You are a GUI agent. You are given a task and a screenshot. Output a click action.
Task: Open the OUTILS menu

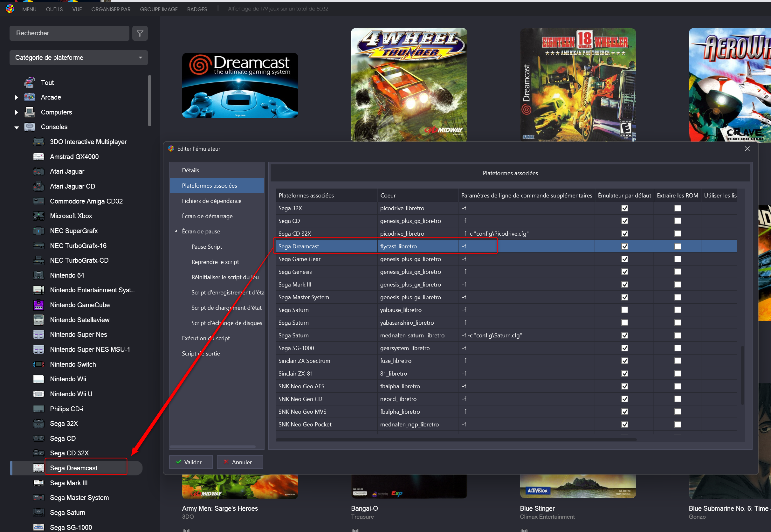tap(54, 9)
